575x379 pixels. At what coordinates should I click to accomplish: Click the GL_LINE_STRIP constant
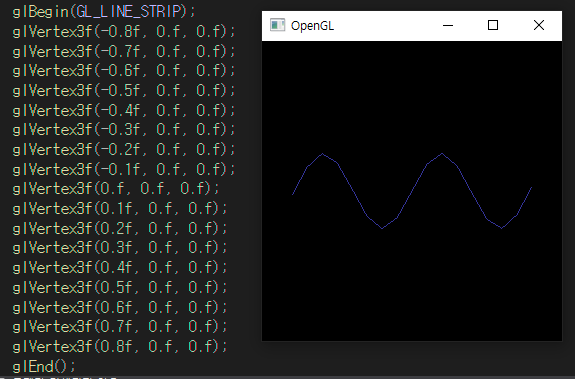click(x=129, y=12)
